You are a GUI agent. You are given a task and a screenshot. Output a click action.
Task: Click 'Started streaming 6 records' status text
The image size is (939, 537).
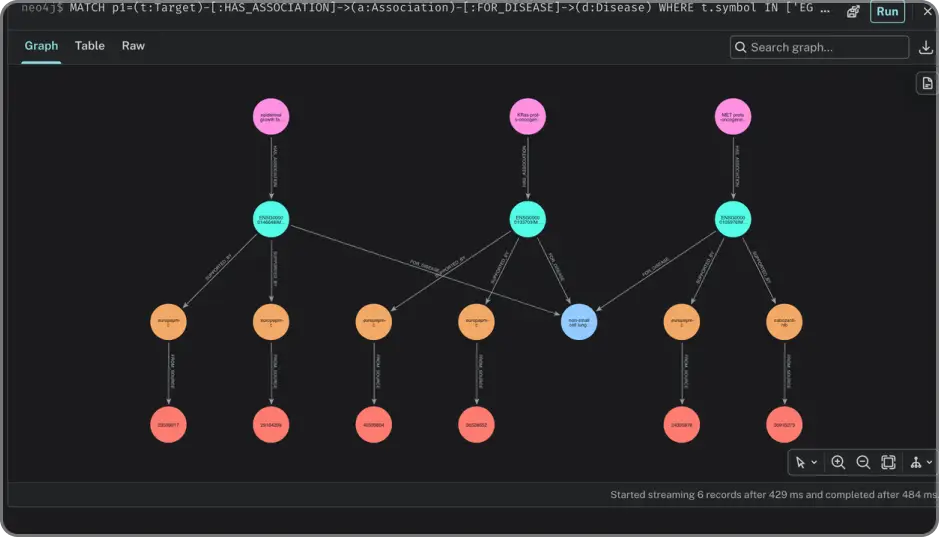pyautogui.click(x=772, y=494)
